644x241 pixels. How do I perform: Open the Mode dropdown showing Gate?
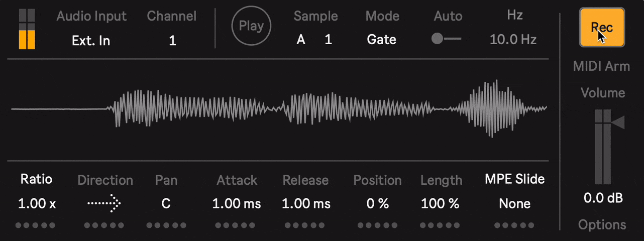tap(381, 39)
